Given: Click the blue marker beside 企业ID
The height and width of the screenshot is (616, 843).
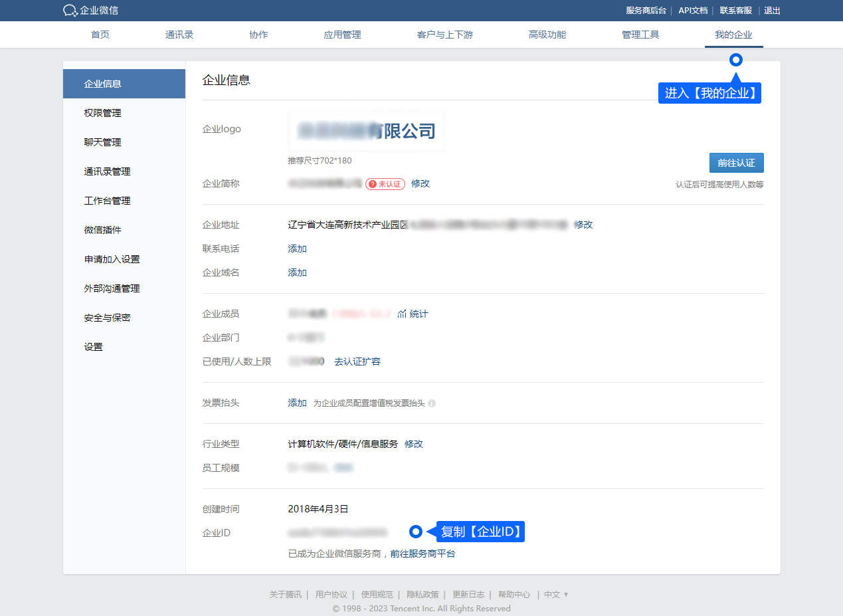Looking at the screenshot, I should 416,532.
